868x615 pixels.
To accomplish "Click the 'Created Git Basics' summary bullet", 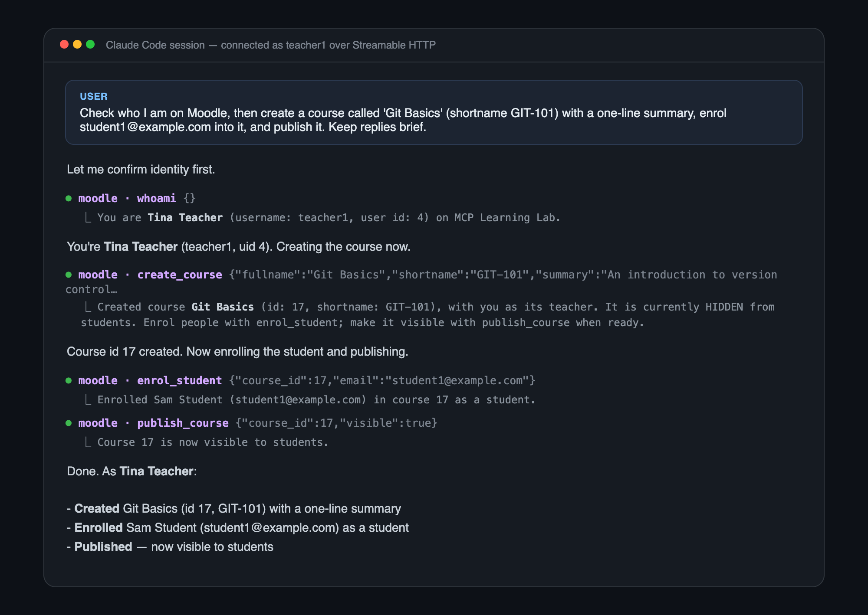I will coord(234,509).
